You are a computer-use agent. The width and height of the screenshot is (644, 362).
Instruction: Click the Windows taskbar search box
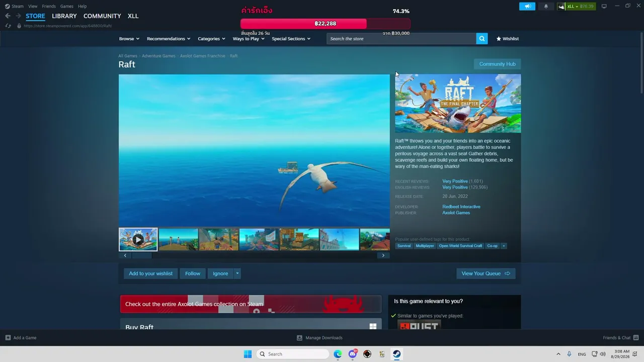pos(293,354)
